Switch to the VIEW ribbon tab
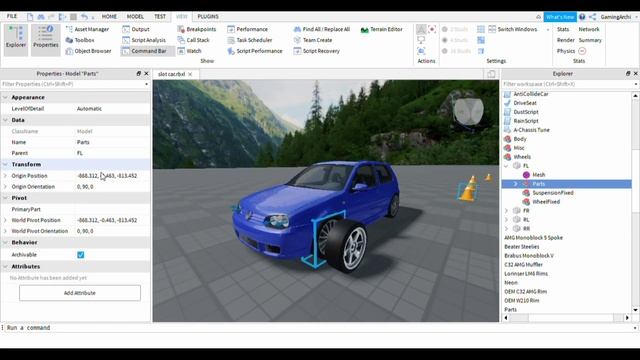Viewport: 640px width, 360px height. pyautogui.click(x=182, y=16)
